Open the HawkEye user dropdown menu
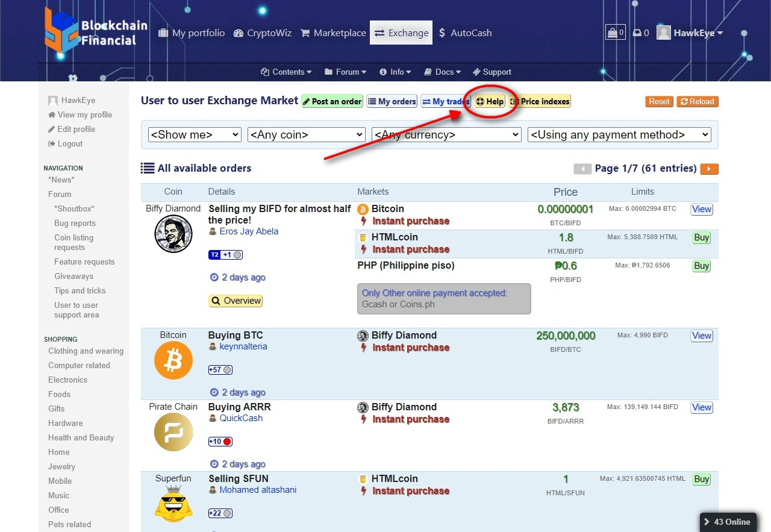Viewport: 771px width, 532px height. point(698,33)
